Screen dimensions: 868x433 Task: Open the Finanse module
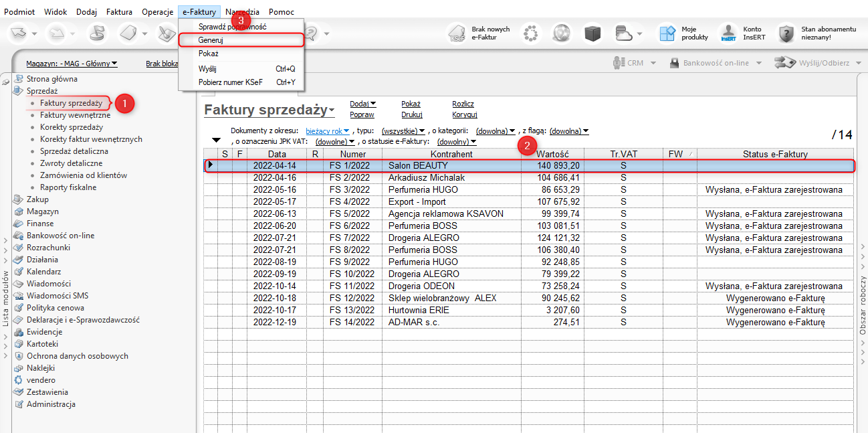pos(40,224)
